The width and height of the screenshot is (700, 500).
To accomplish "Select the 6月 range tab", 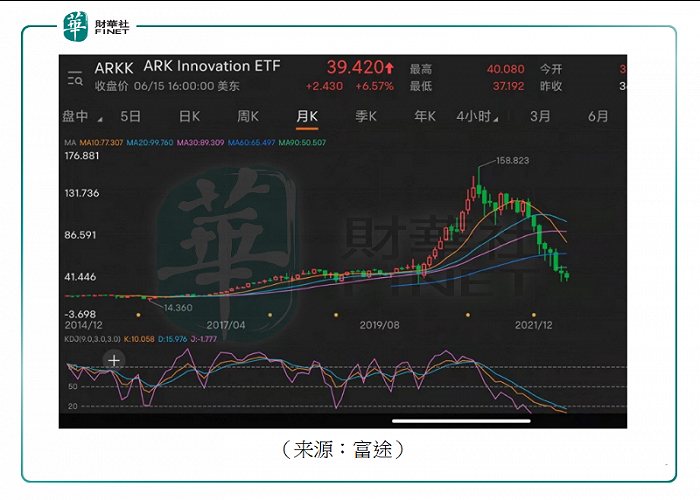I will point(598,117).
